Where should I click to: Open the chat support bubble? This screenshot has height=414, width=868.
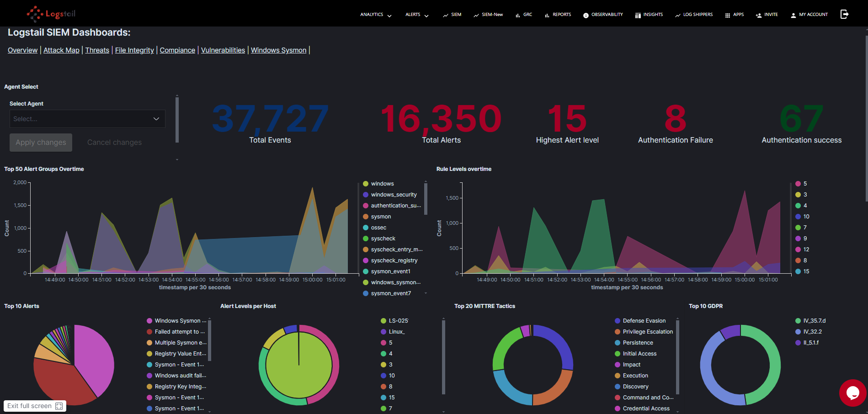(852, 393)
